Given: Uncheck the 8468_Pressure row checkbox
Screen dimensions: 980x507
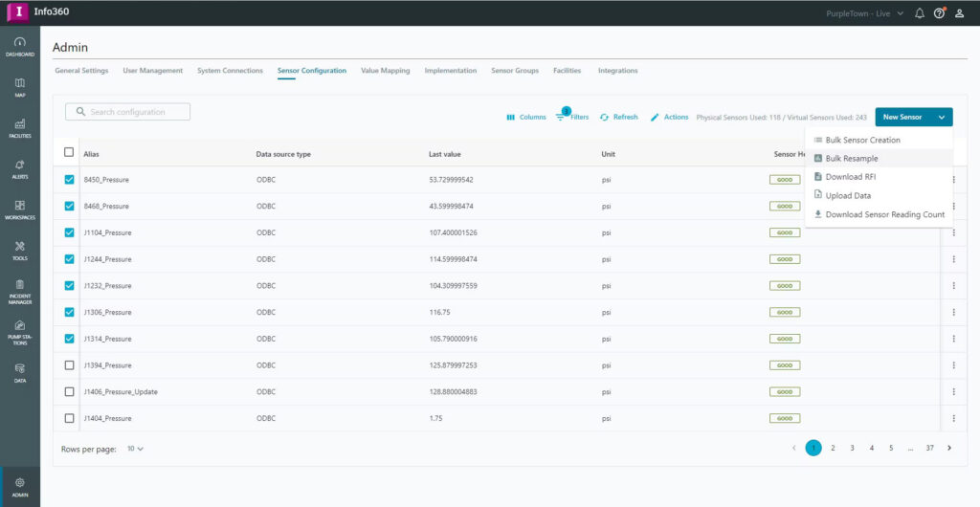Looking at the screenshot, I should pyautogui.click(x=69, y=206).
